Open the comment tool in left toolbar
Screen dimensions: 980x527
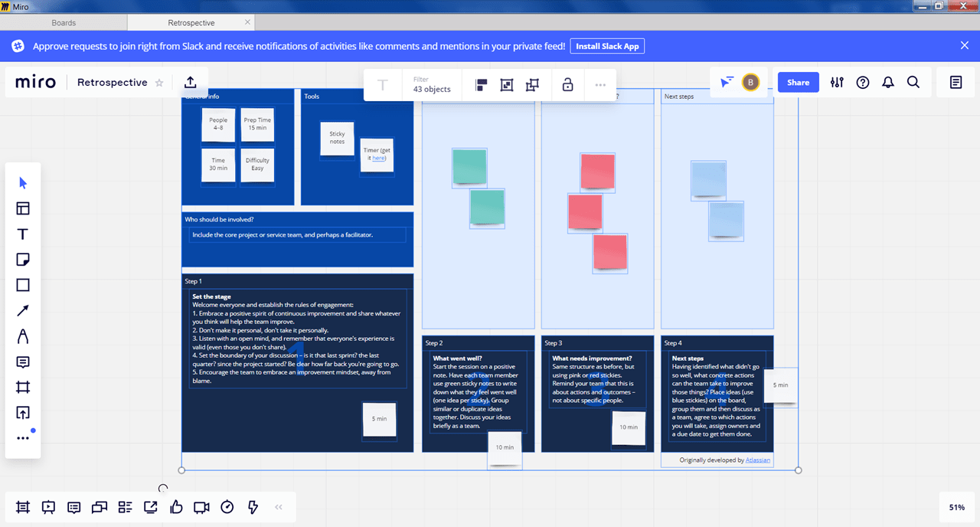23,362
